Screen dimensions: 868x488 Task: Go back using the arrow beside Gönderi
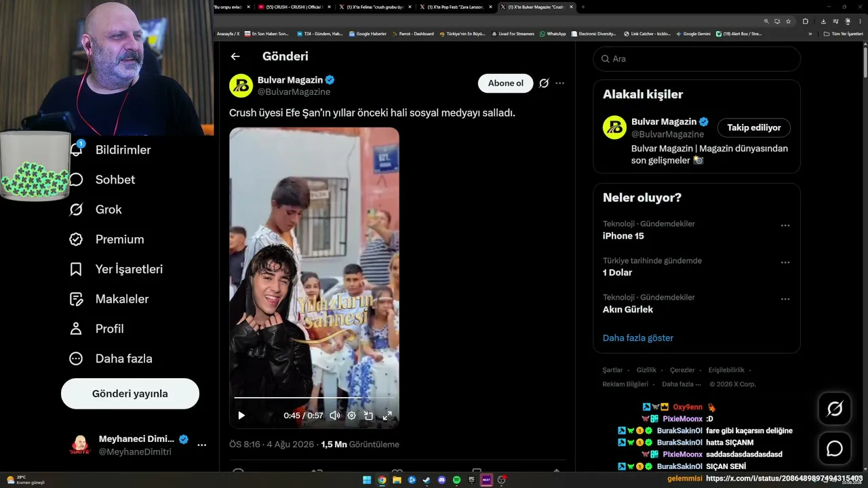tap(235, 57)
